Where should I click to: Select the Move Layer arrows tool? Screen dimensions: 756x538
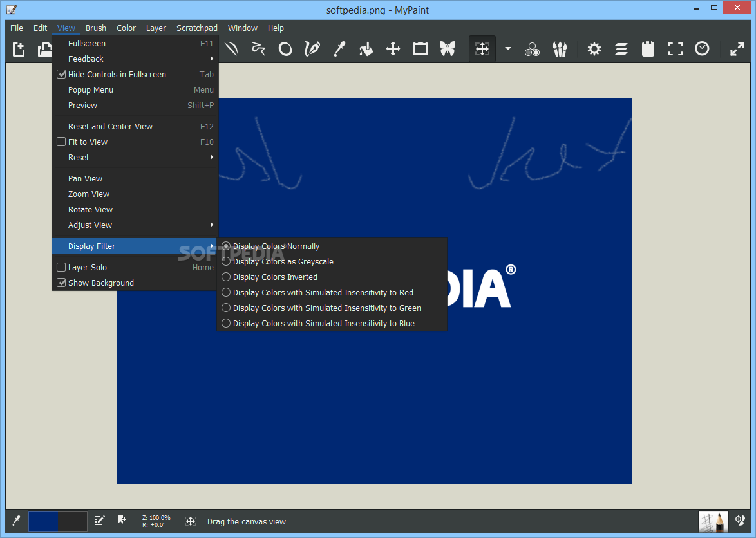point(393,49)
